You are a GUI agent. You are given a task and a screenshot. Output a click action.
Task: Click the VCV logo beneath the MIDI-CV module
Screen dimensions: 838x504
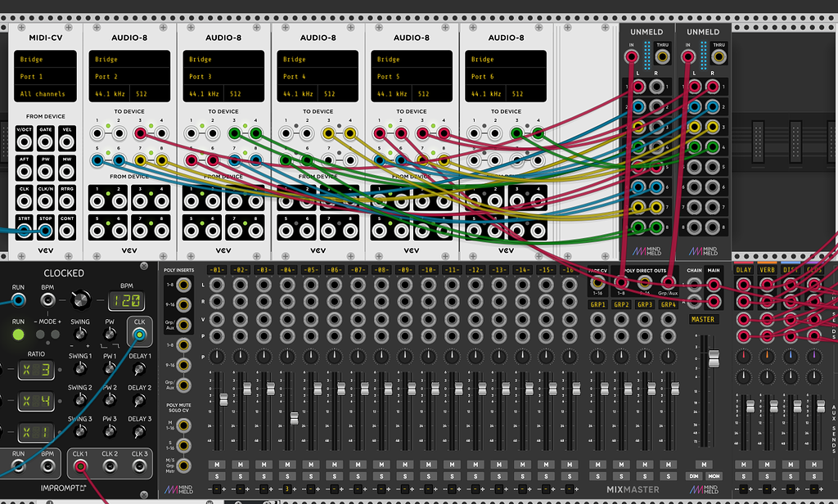pos(45,251)
